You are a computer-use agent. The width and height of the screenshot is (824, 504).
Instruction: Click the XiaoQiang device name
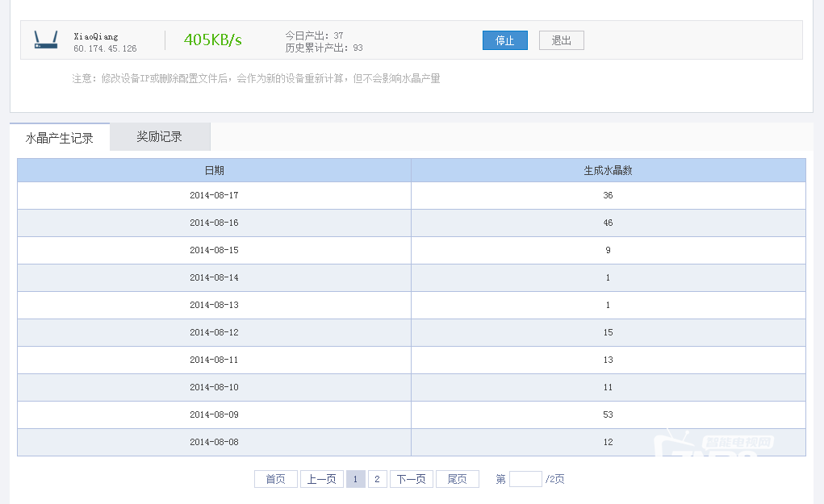coord(96,36)
